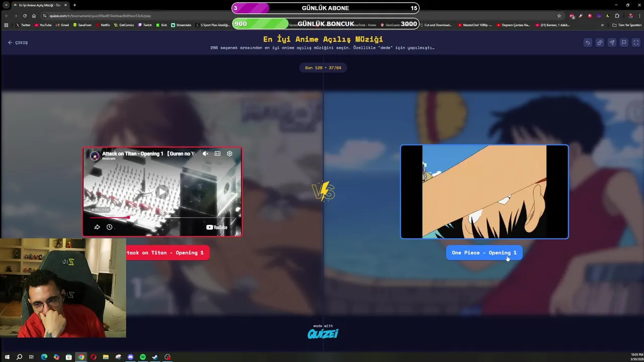Image resolution: width=644 pixels, height=362 pixels.
Task: Open Discord from the taskbar
Action: coord(130,357)
